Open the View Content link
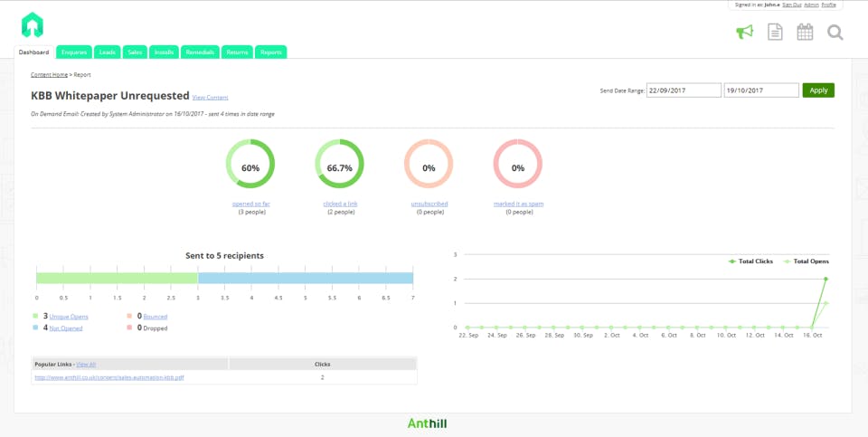The image size is (868, 437). coord(210,98)
